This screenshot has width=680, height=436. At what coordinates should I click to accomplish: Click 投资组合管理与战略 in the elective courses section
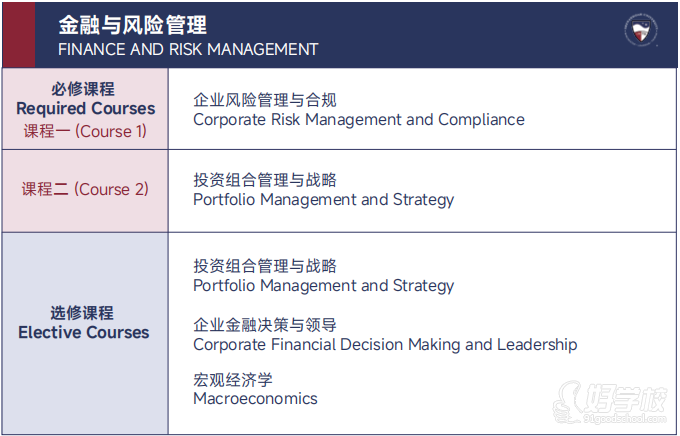pos(265,266)
